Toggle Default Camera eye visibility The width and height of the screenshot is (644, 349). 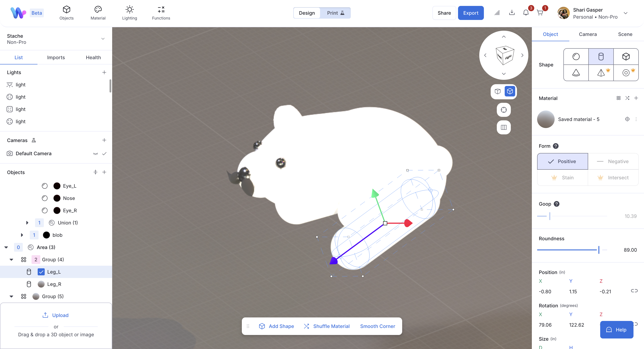[x=95, y=153]
